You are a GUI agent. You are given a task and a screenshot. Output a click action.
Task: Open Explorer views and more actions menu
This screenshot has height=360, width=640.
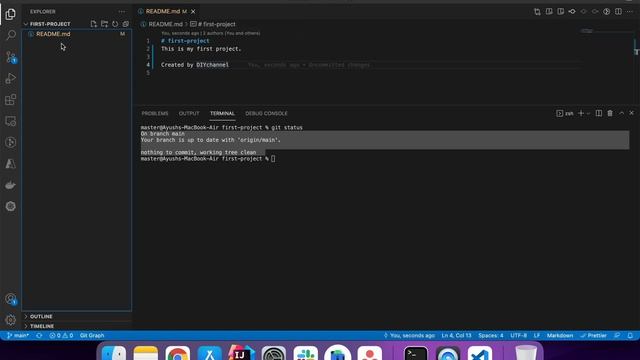click(122, 12)
